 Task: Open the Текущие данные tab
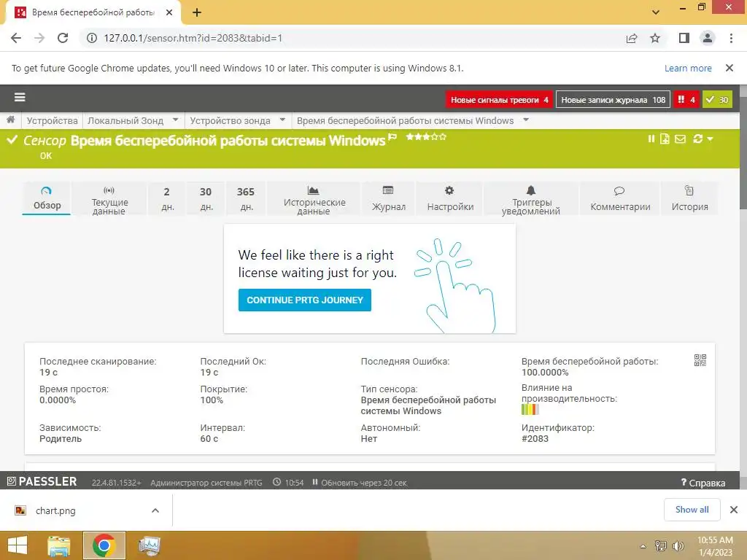coord(109,198)
